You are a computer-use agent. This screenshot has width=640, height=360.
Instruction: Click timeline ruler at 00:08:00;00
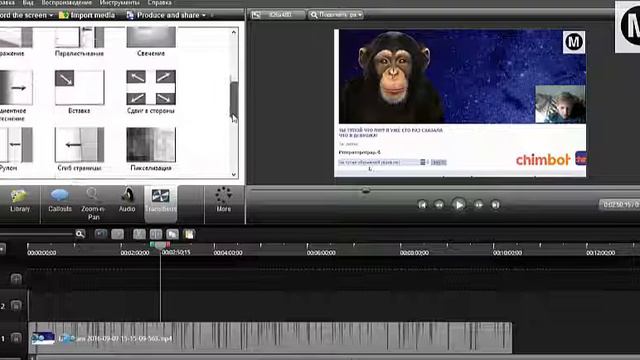[414, 253]
